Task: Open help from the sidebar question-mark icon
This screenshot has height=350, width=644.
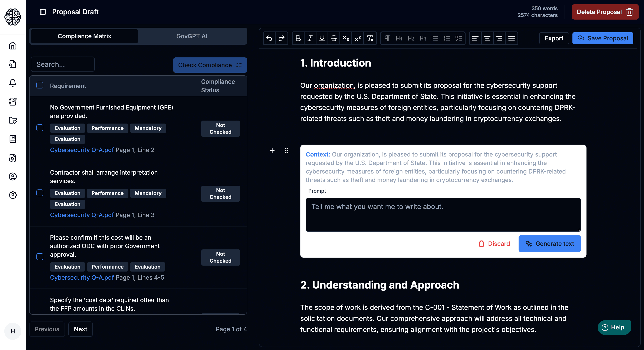Action: (13, 195)
